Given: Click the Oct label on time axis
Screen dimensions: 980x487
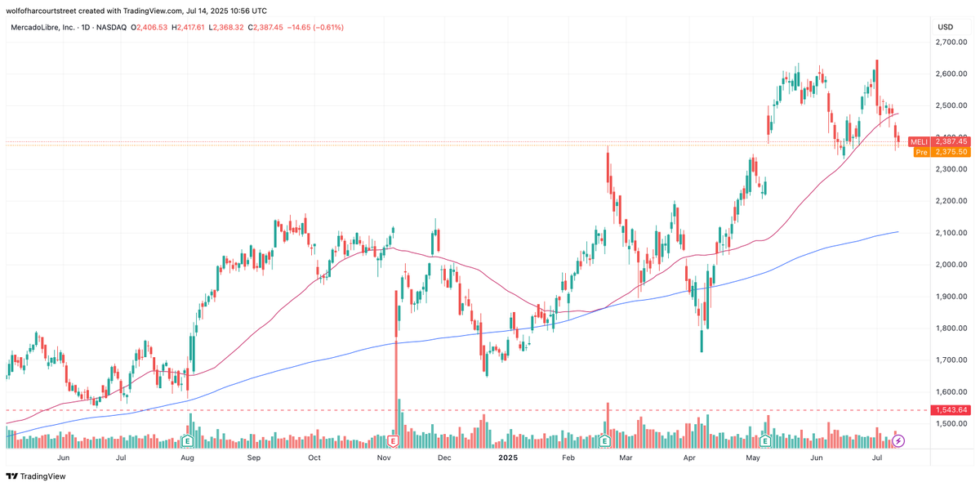Looking at the screenshot, I should 314,458.
